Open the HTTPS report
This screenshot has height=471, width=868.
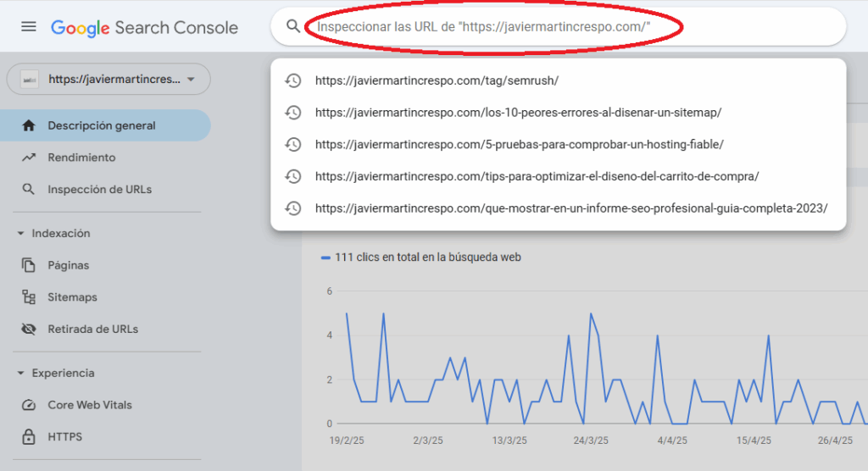(x=64, y=436)
